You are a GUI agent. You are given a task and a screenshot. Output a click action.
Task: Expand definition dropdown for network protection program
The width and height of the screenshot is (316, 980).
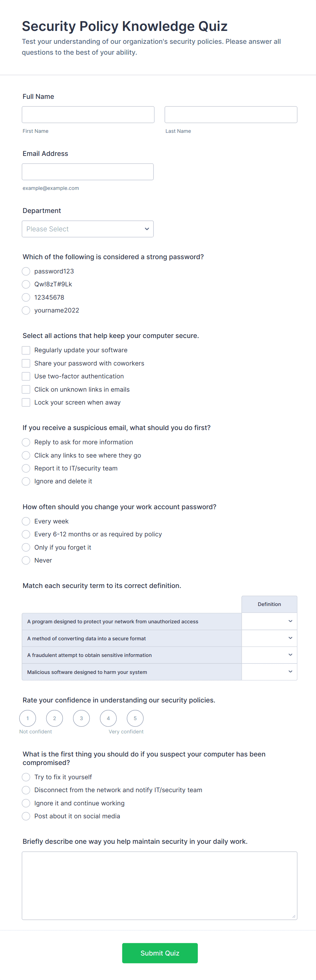(269, 621)
